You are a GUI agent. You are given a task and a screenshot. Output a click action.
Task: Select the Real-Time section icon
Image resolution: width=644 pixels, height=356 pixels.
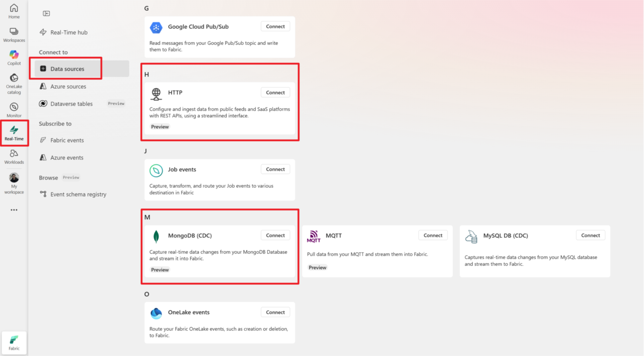(14, 132)
